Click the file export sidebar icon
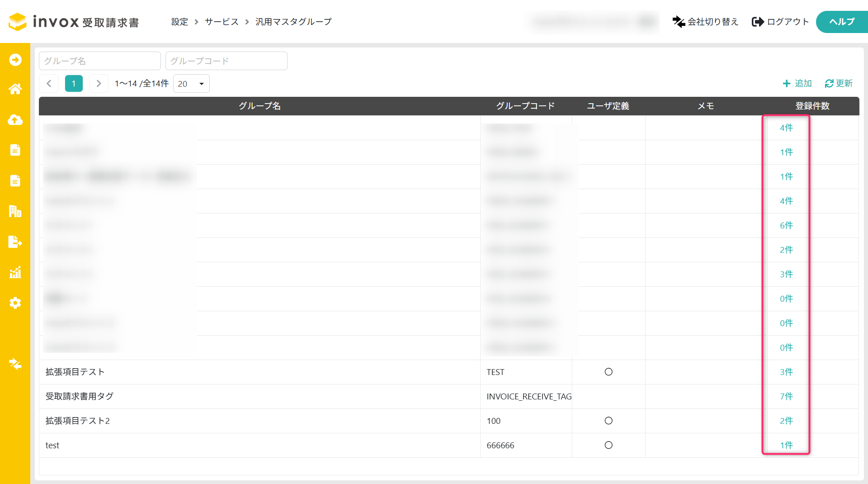The width and height of the screenshot is (868, 484). coord(15,242)
